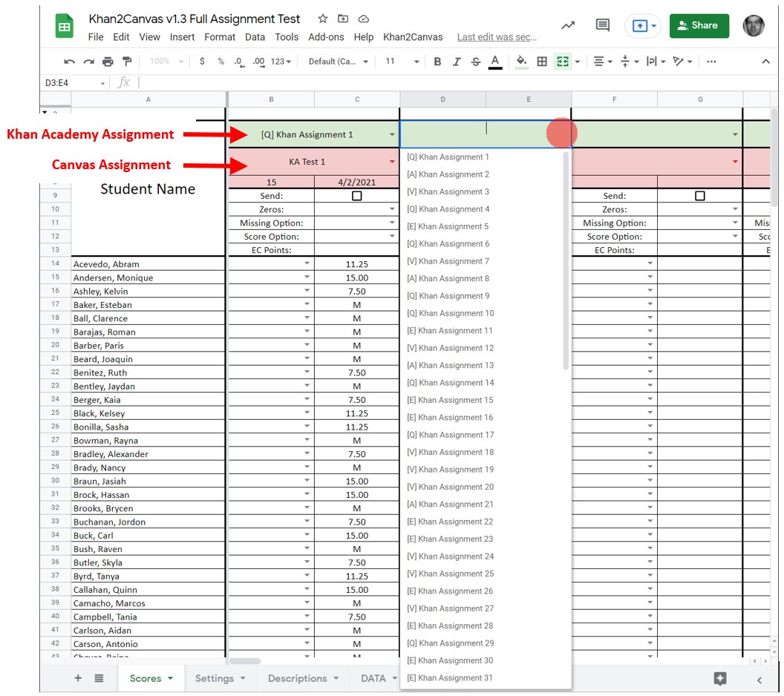Undo the last action
Image resolution: width=784 pixels, height=696 pixels.
[69, 62]
